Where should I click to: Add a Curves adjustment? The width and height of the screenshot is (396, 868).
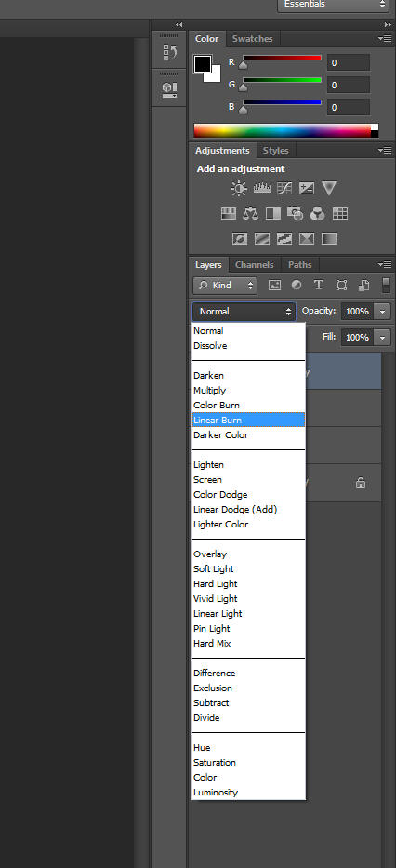(284, 188)
